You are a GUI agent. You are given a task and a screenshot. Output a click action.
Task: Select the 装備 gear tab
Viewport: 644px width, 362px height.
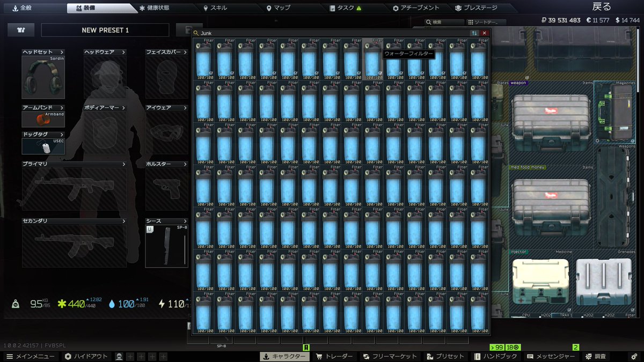click(100, 8)
